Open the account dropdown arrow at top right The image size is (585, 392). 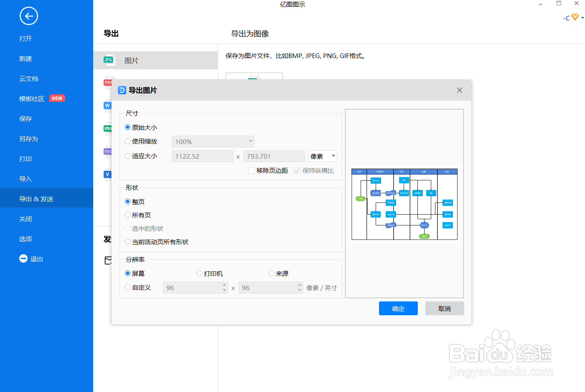[582, 18]
